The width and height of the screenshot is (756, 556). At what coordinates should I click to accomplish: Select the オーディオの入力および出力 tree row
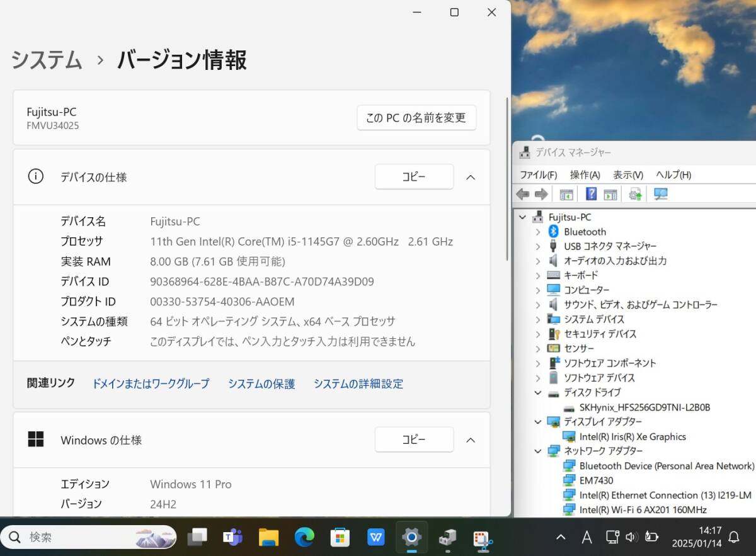(x=615, y=261)
